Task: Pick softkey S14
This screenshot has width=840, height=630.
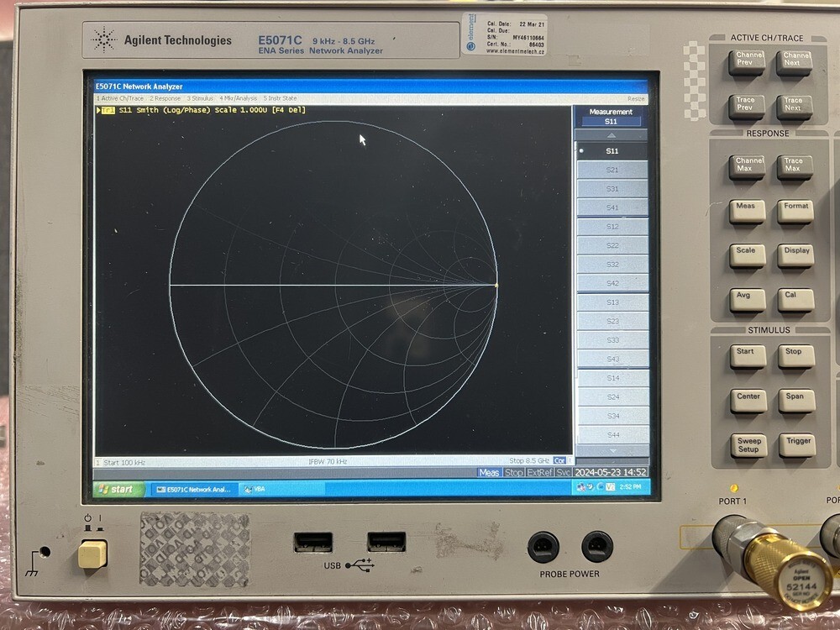Action: tap(612, 378)
